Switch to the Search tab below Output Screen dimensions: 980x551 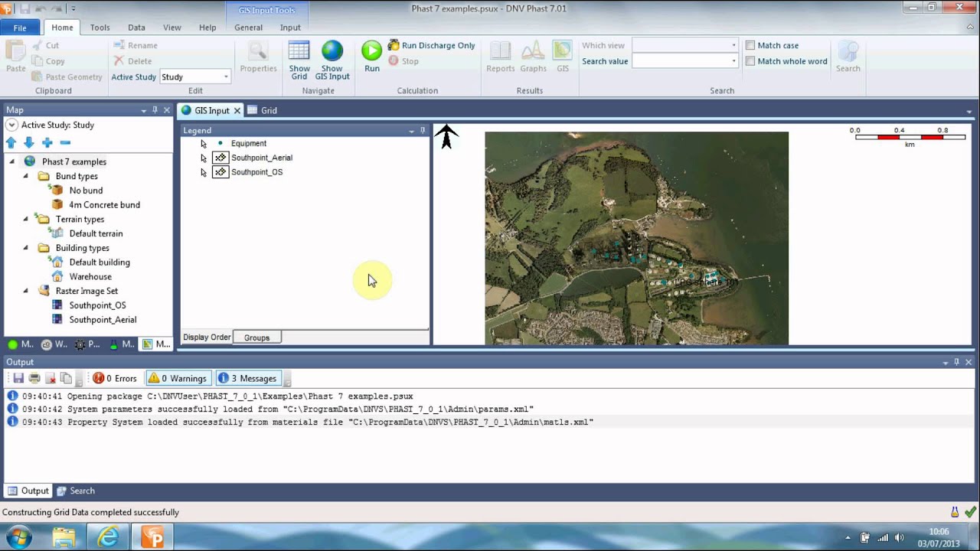(76, 491)
